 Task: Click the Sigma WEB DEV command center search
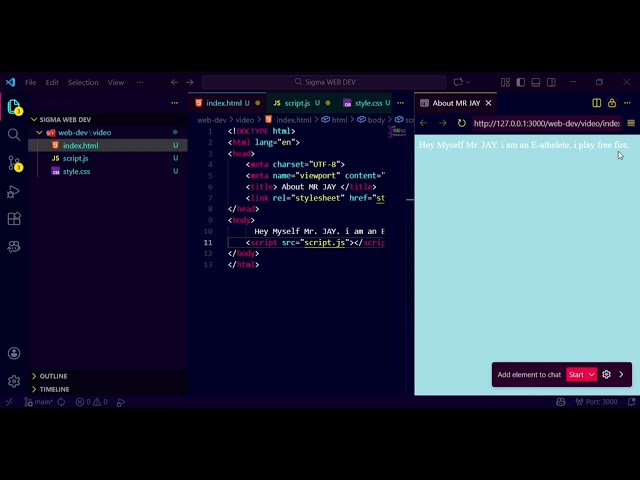click(x=324, y=82)
